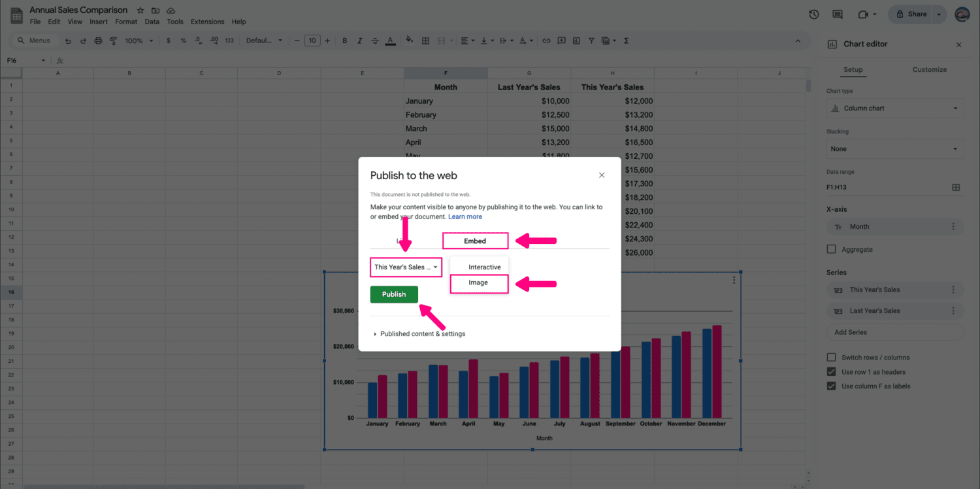Toggle strikethrough formatting

pos(375,41)
